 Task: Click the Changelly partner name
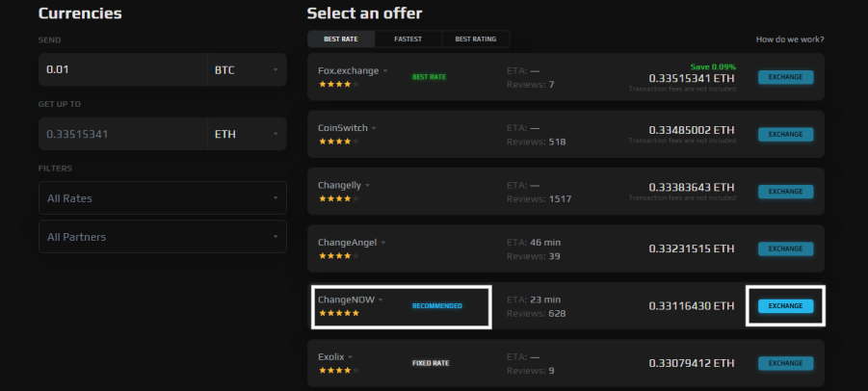[339, 185]
